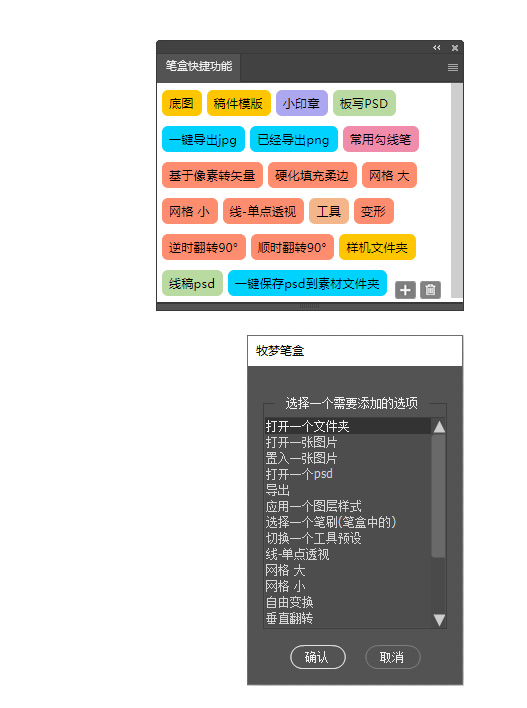
Task: Select 置入一张图片 in the list
Action: pos(348,458)
